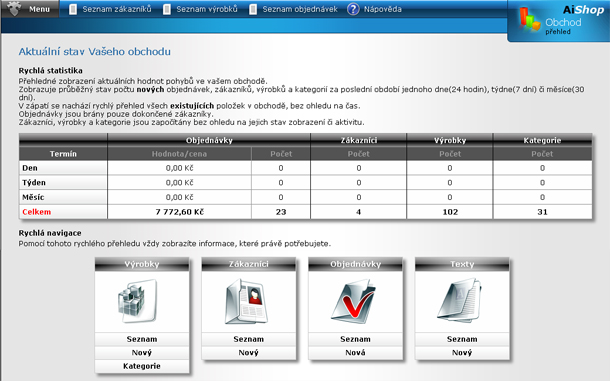
Task: Click the Obchod přehled label
Action: coord(563,26)
